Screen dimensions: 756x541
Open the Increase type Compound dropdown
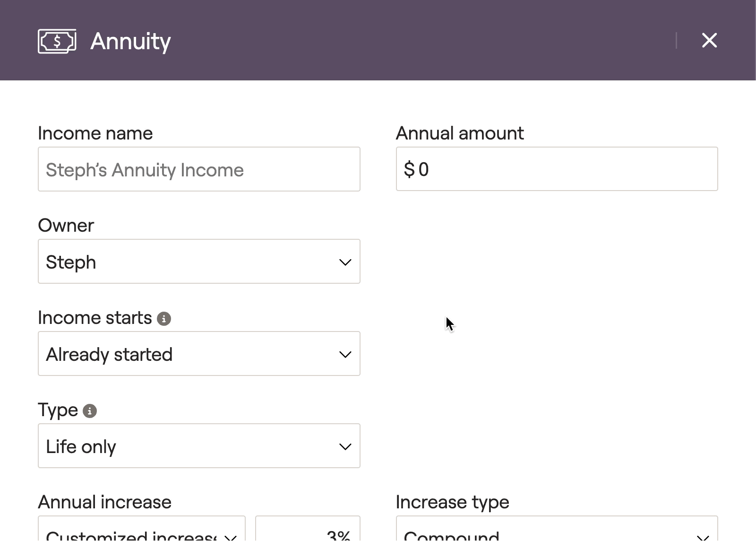click(x=557, y=529)
